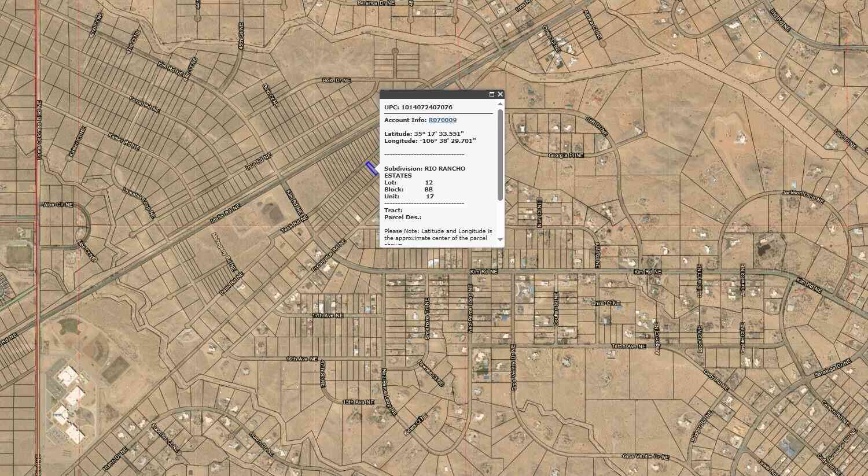Click the Parcel Des.: label
This screenshot has height=476, width=868.
[x=403, y=217]
